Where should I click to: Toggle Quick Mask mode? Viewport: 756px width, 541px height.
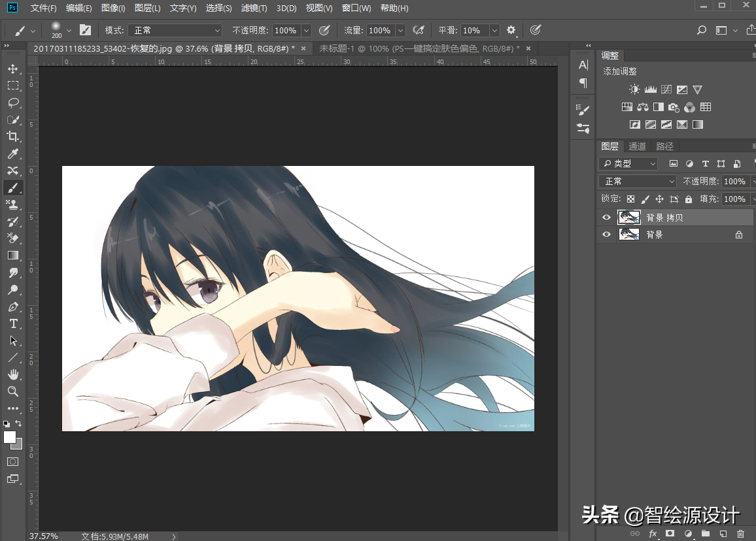coord(13,461)
